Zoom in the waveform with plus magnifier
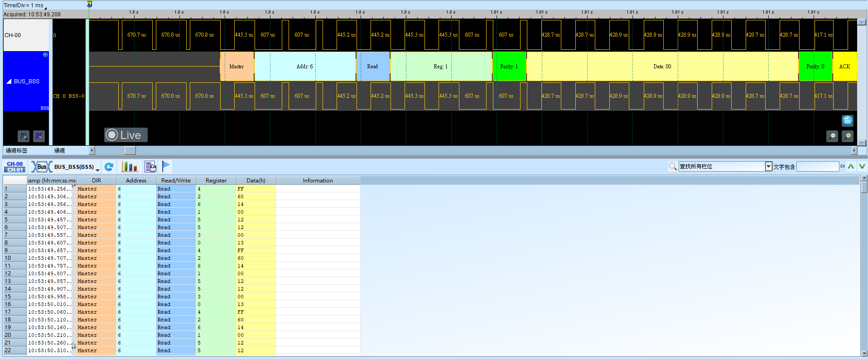This screenshot has width=868, height=359. (x=847, y=136)
